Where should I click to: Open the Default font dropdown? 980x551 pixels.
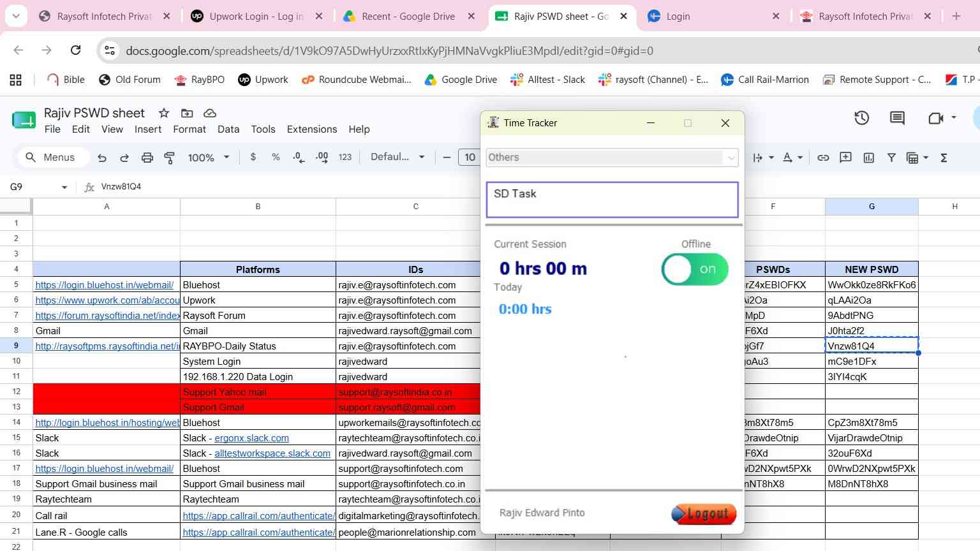[397, 158]
